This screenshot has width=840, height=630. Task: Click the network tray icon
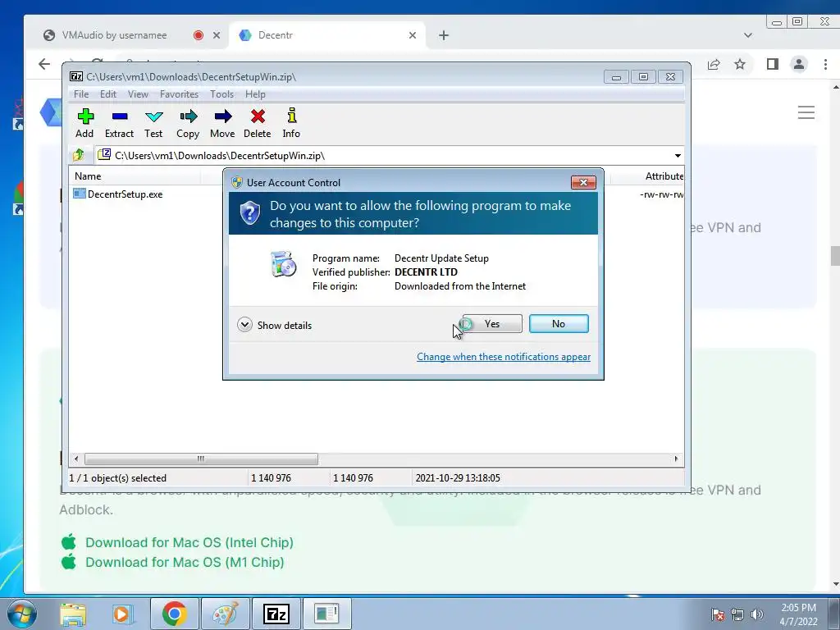(x=737, y=614)
